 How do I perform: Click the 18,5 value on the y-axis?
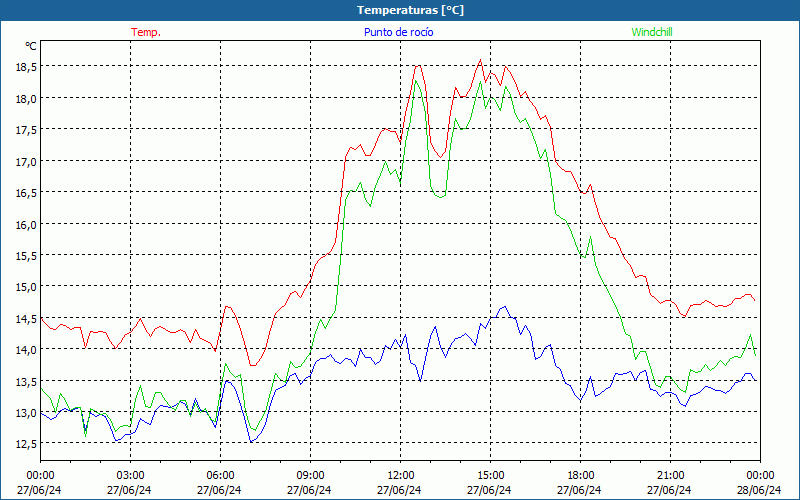click(x=26, y=67)
